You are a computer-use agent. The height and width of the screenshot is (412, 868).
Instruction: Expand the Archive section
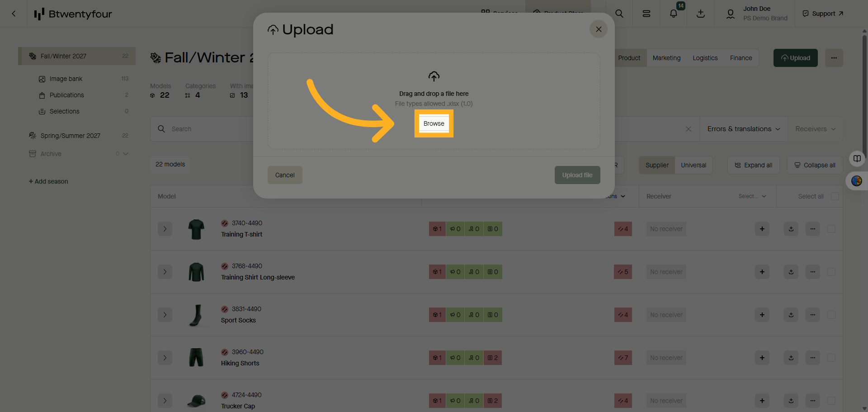tap(126, 154)
